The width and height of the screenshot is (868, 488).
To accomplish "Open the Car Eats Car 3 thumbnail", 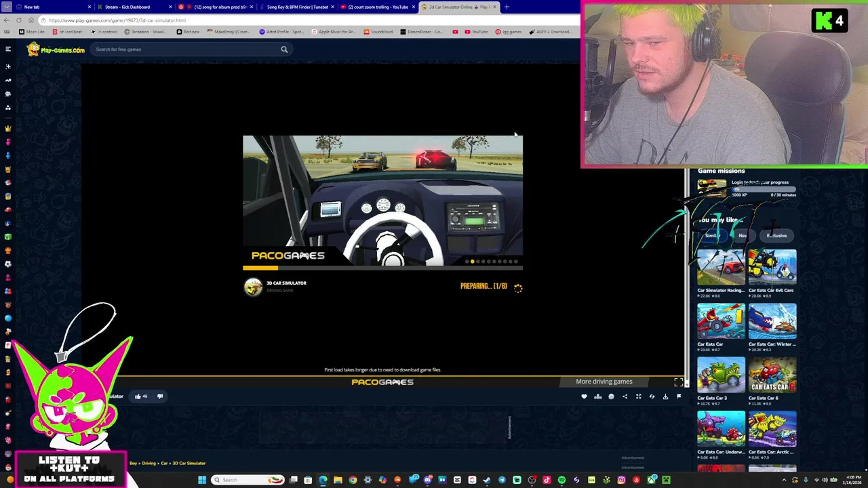I will tap(721, 375).
